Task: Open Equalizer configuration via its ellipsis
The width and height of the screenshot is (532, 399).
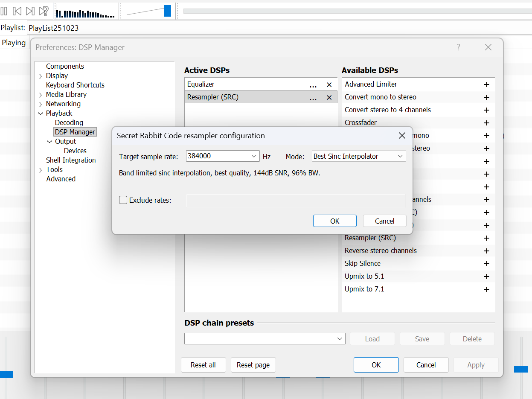Action: point(313,85)
